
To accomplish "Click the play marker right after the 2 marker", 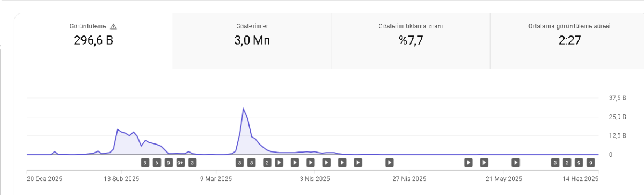I will [279, 162].
